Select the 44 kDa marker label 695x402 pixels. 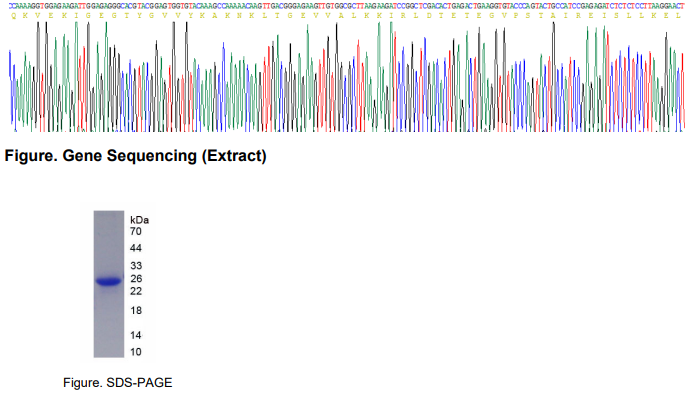[136, 248]
